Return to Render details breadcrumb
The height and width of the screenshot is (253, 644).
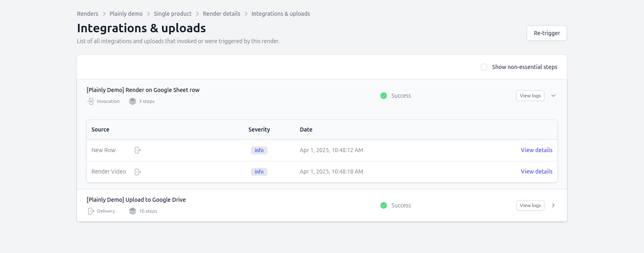[221, 14]
